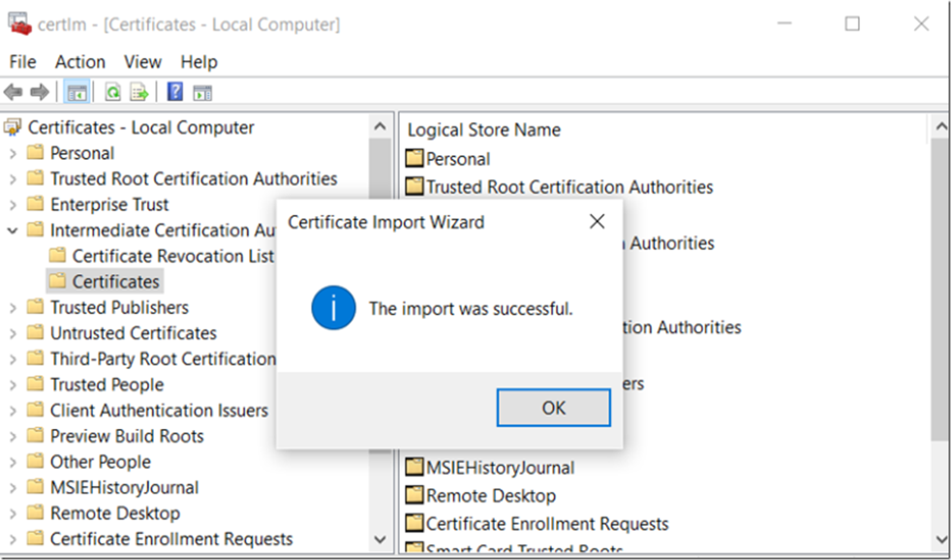This screenshot has width=951, height=560.
Task: Click right pane scroll down arrow
Action: pos(940,539)
